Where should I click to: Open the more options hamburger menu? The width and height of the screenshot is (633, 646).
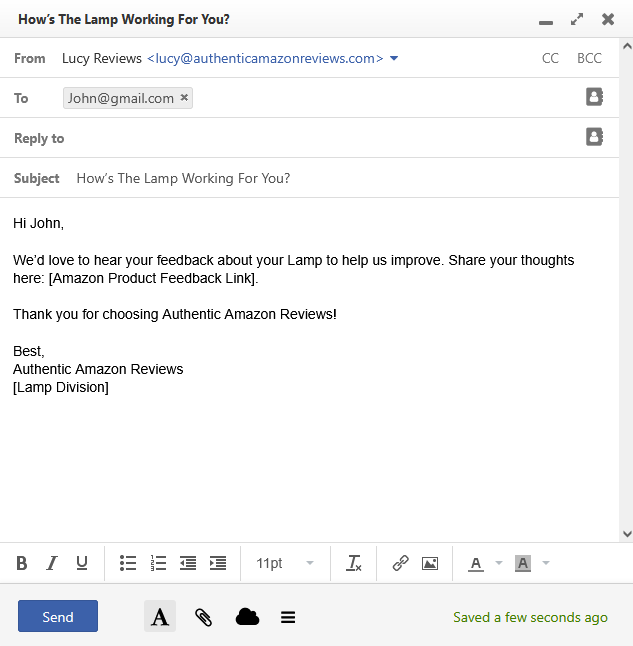(288, 617)
